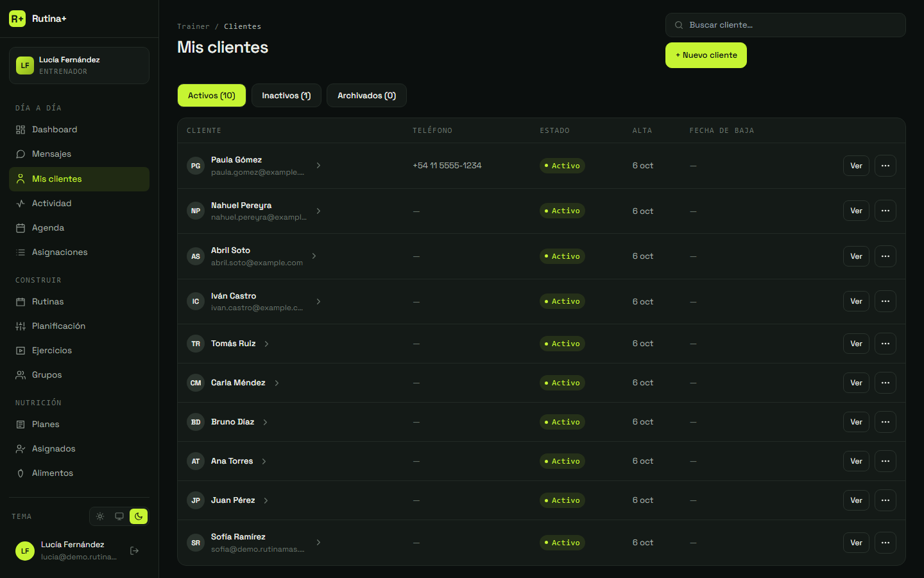
Task: Click the Grupos people icon
Action: (x=21, y=375)
